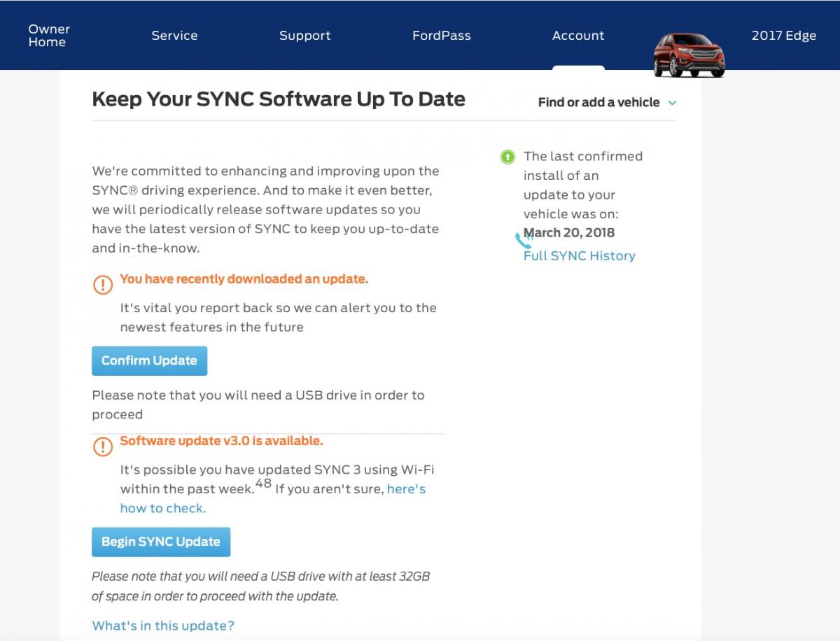This screenshot has height=641, width=840.
Task: Open the Owner Home navigation item
Action: pyautogui.click(x=49, y=36)
